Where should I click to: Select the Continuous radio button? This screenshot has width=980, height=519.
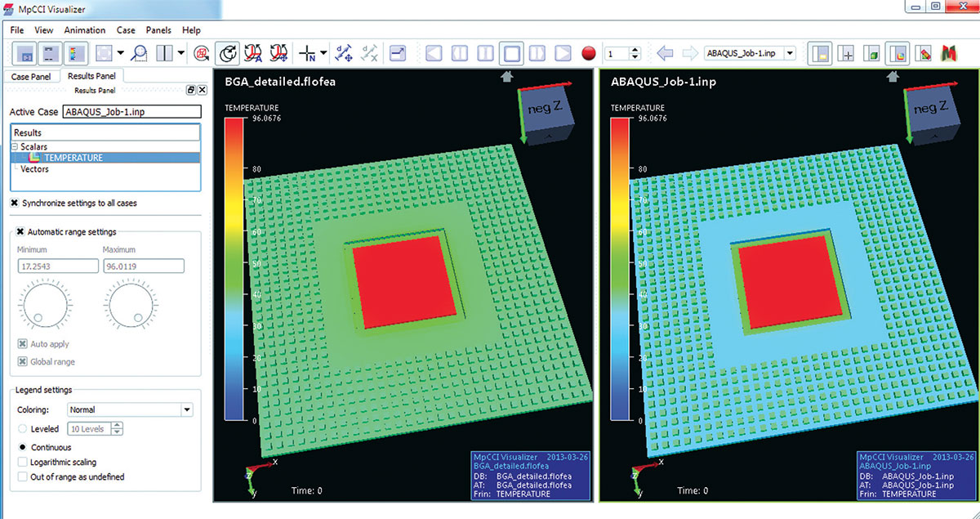click(x=22, y=448)
